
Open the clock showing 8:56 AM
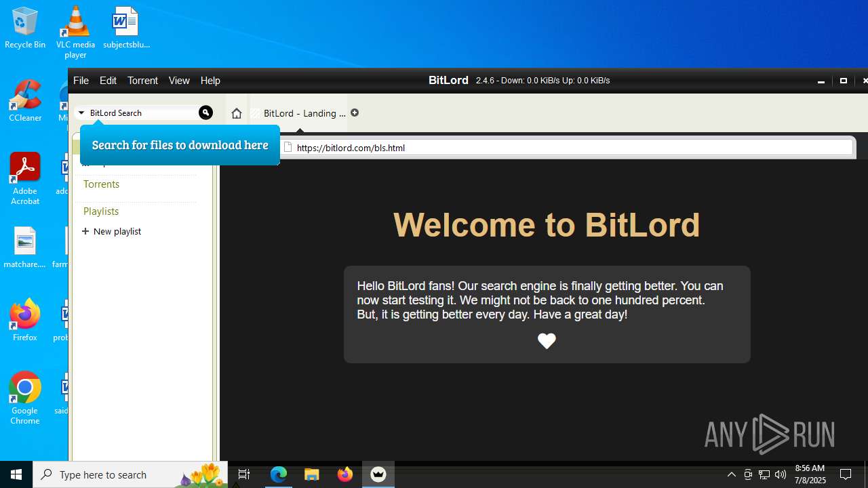(x=810, y=474)
